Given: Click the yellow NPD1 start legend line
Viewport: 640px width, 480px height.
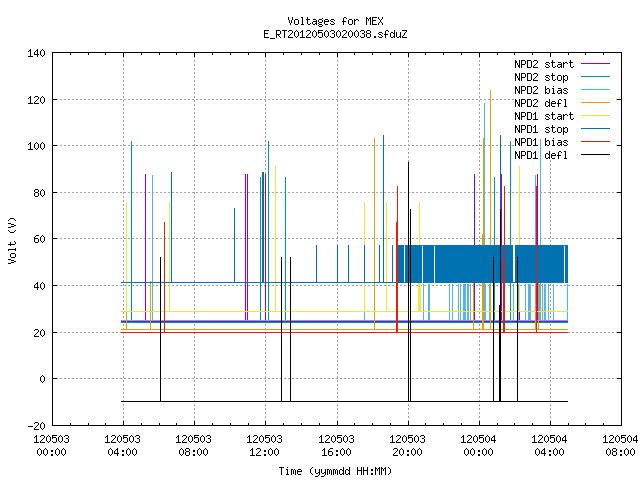Looking at the screenshot, I should pyautogui.click(x=596, y=116).
